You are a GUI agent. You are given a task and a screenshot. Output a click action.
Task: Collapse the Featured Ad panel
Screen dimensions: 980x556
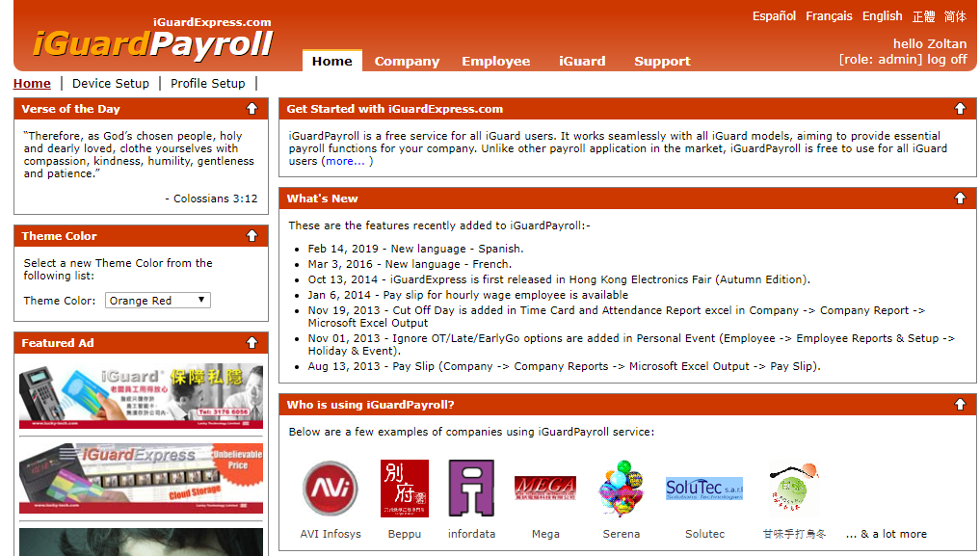click(x=252, y=343)
